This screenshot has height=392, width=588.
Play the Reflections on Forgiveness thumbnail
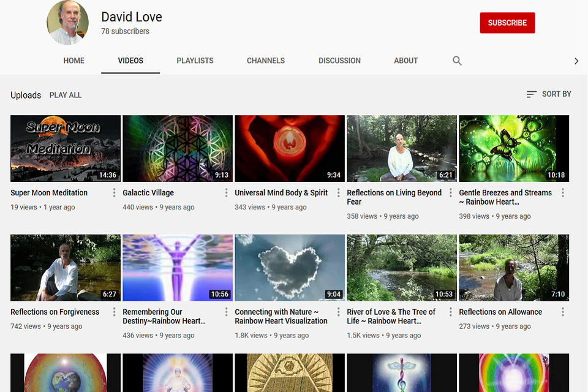click(x=66, y=268)
